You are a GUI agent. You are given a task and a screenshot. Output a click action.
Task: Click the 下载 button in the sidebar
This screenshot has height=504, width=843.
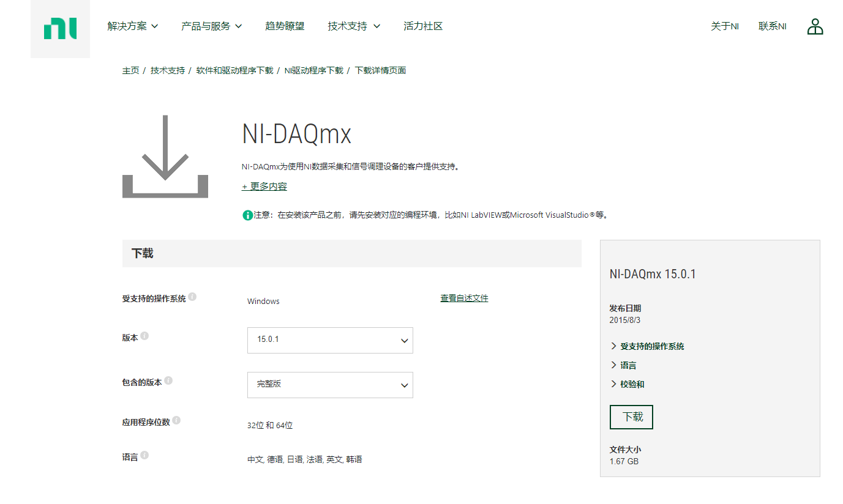pos(631,417)
